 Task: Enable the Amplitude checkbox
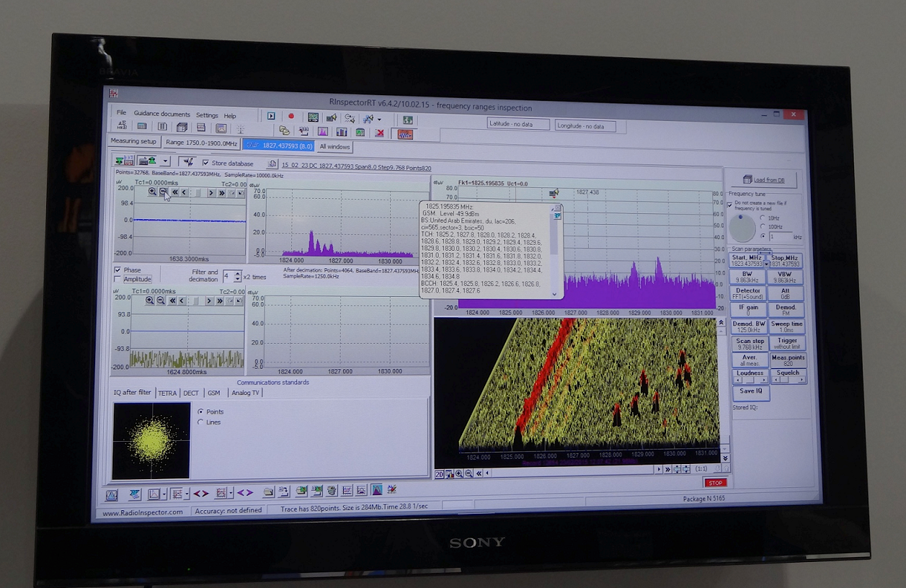point(118,279)
